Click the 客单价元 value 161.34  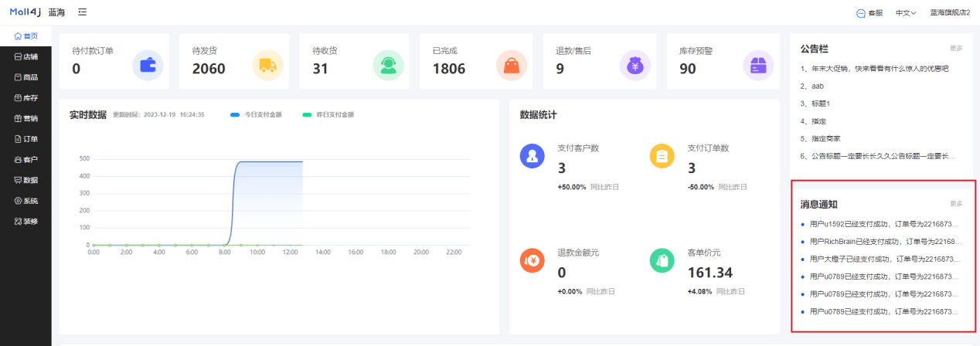[x=710, y=272]
